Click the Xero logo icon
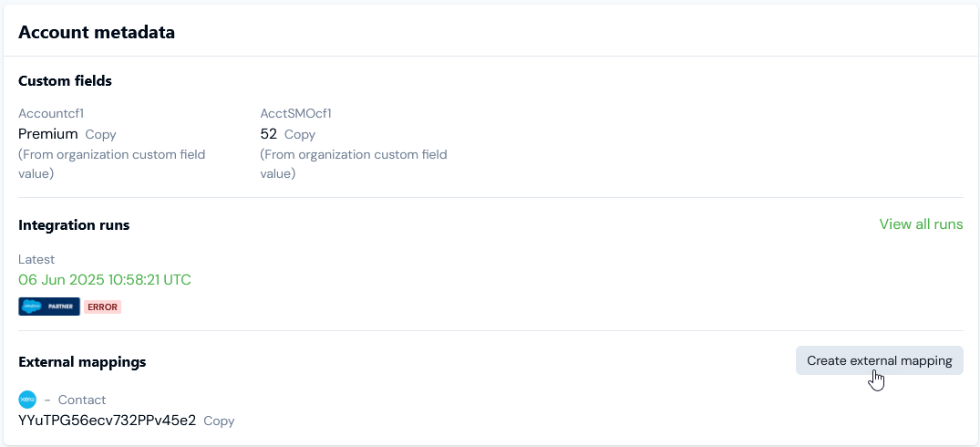The image size is (980, 447). click(27, 400)
